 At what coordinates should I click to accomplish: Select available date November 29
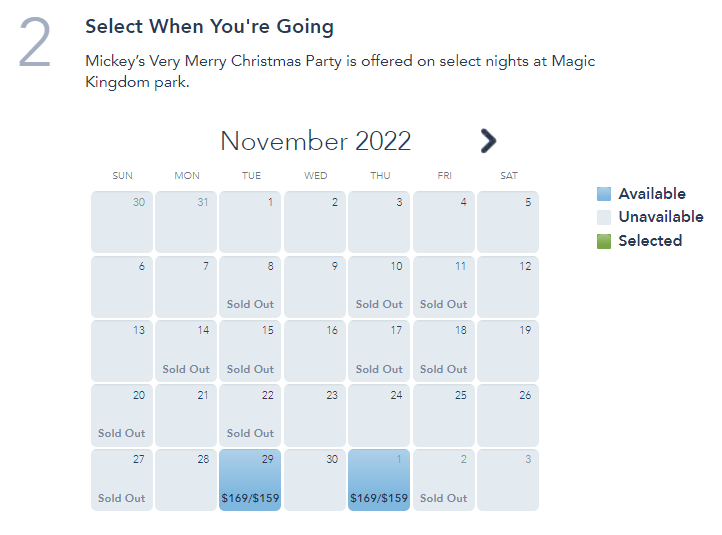[250, 480]
